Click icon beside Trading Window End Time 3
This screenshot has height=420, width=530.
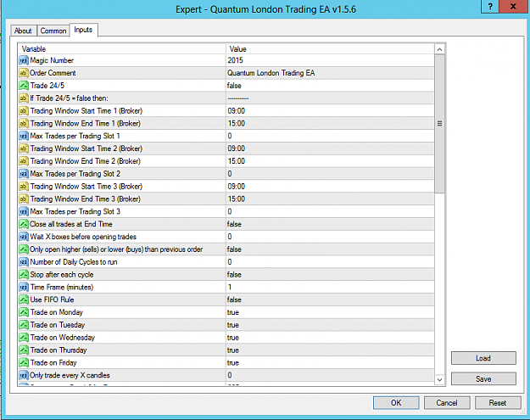pos(24,199)
